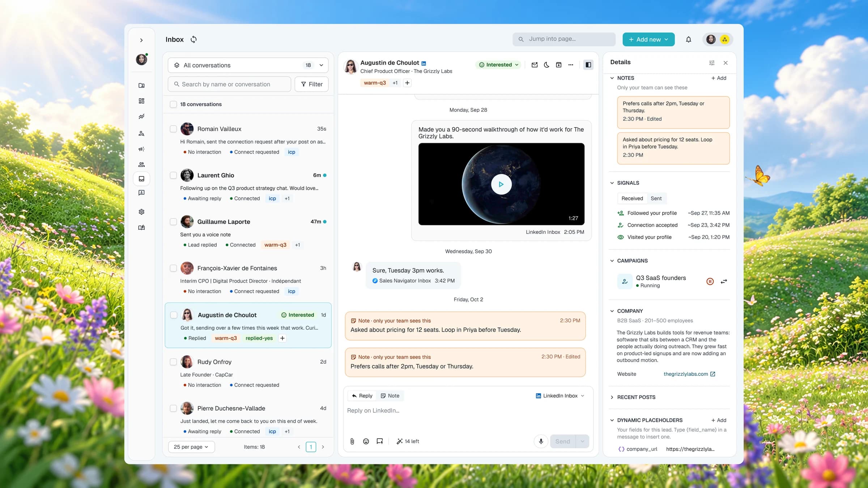The height and width of the screenshot is (488, 868).
Task: Pause the Q3 SaaS founders campaign
Action: click(710, 281)
